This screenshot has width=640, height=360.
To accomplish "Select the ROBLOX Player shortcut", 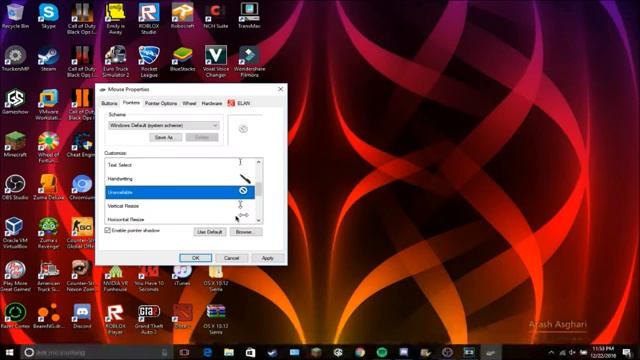I will 115,319.
